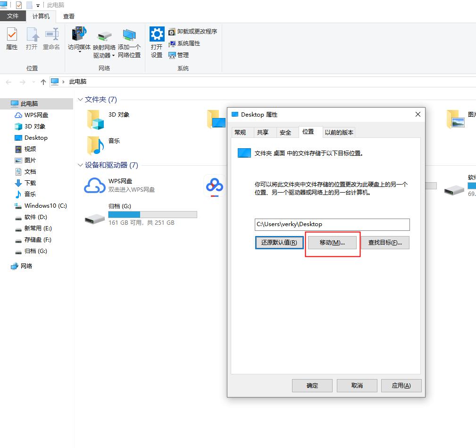Click 卸载或更改程序 in the ribbon
The width and height of the screenshot is (476, 448).
193,31
